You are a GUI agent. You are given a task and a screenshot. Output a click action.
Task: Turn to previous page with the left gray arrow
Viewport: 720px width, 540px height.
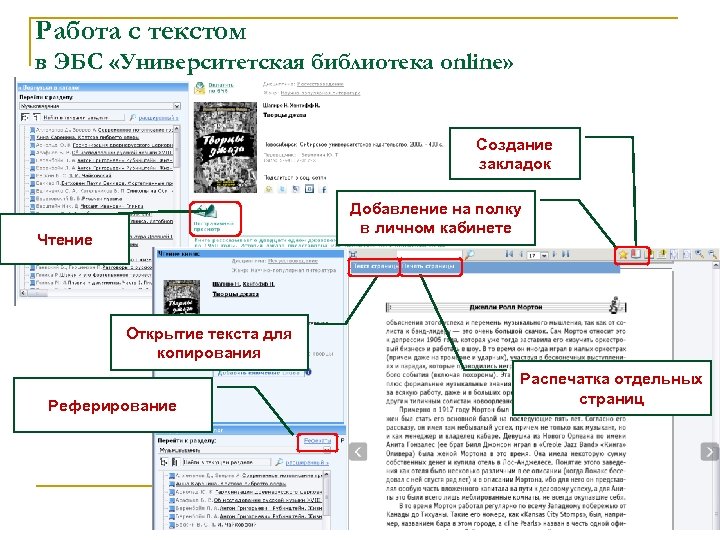[358, 451]
